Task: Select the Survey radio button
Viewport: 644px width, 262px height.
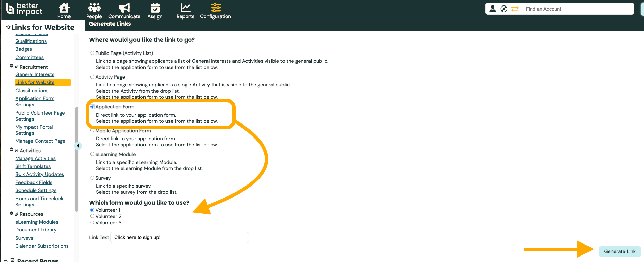Action: tap(92, 178)
